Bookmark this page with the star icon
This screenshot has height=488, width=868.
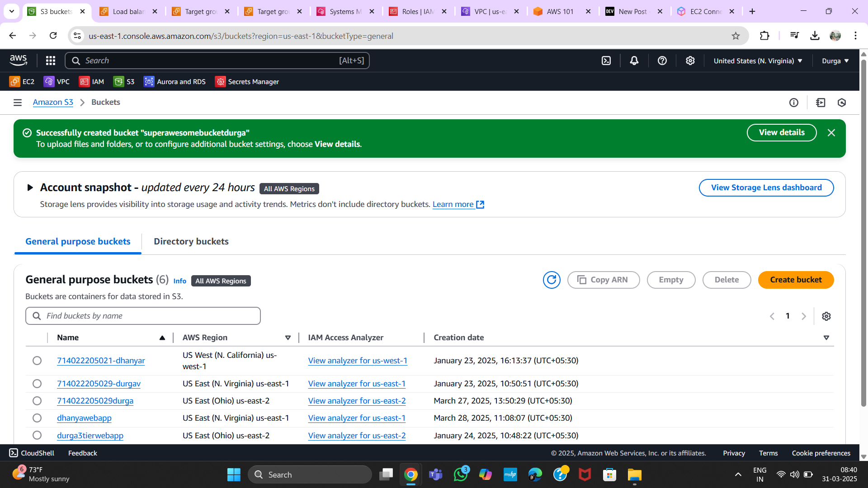coord(736,36)
